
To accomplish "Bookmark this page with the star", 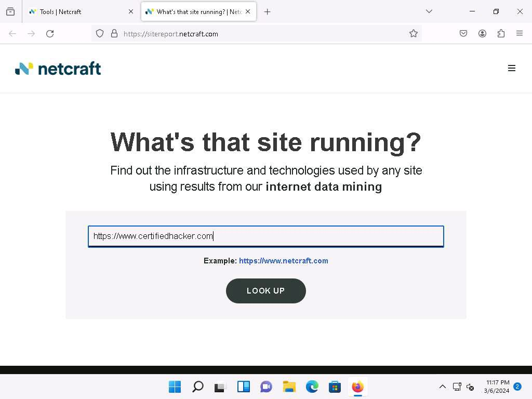I will click(x=413, y=34).
